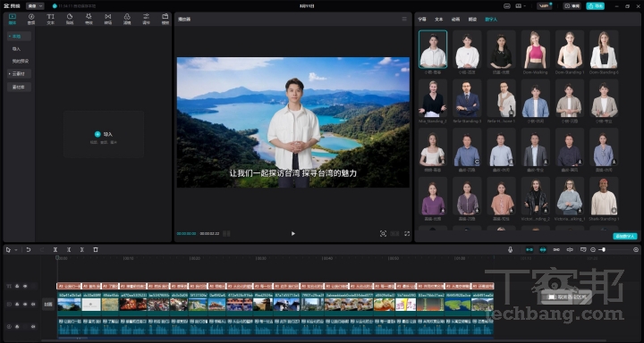The image size is (644, 343).
Task: Open the menu dropdown next to the app logo
Action: pyautogui.click(x=35, y=6)
